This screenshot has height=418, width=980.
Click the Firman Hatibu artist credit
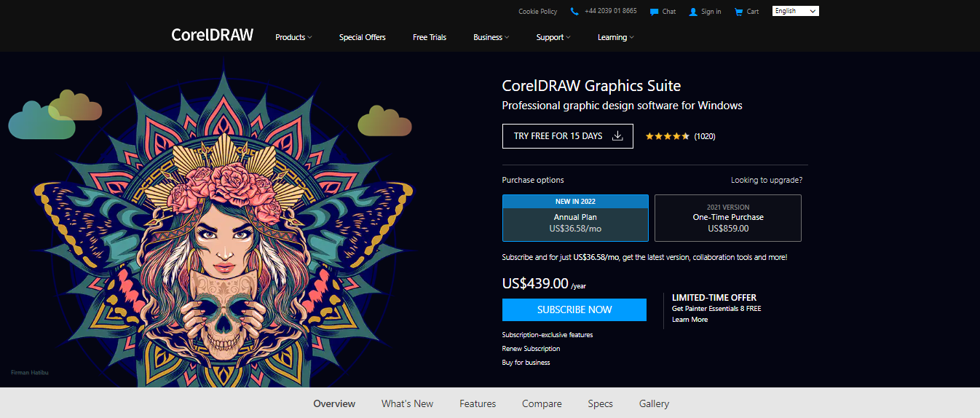tap(30, 373)
